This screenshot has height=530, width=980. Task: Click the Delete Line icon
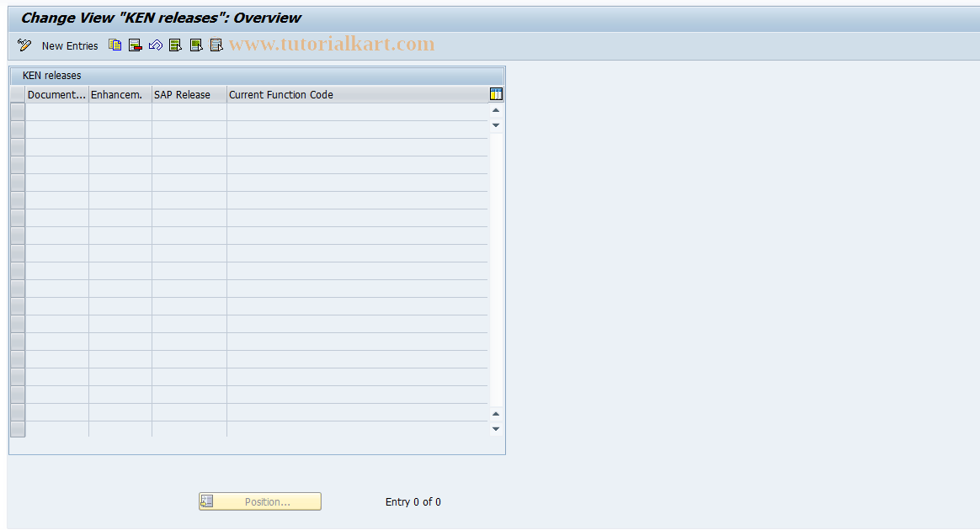[135, 45]
